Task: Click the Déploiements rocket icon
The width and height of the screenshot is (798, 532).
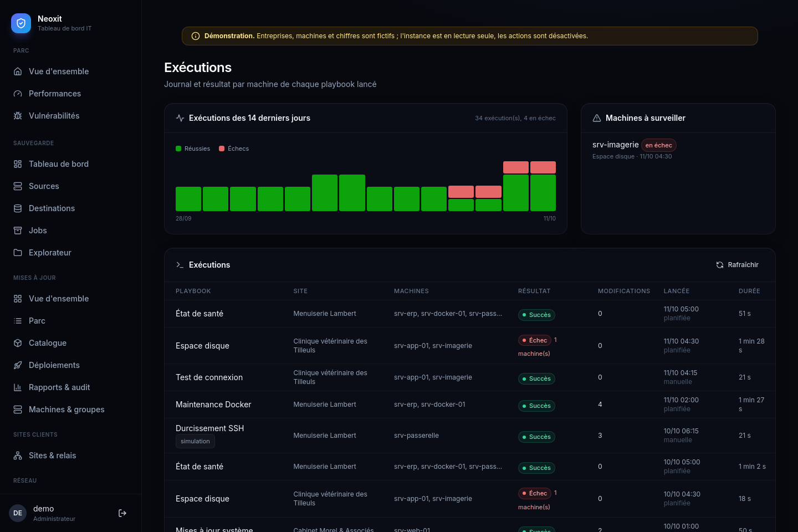Action: (18, 365)
